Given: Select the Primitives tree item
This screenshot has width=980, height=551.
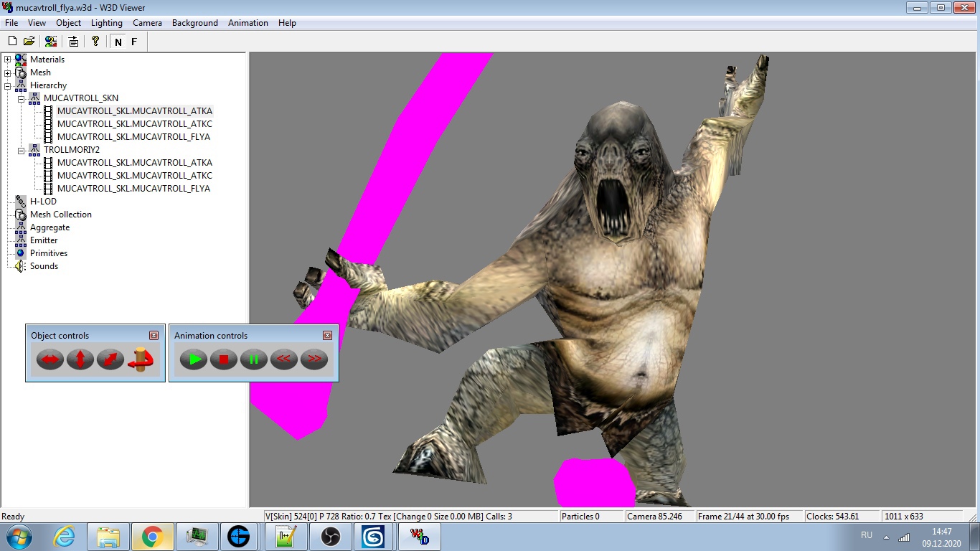Looking at the screenshot, I should (x=49, y=253).
